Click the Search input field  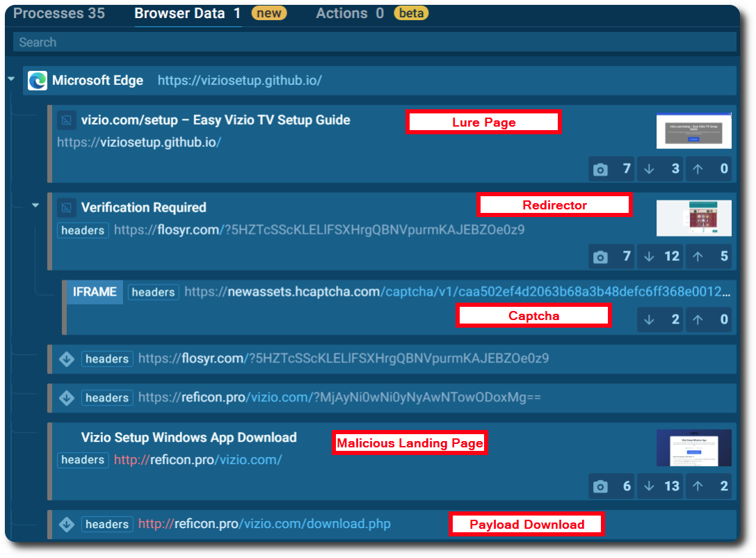point(374,42)
